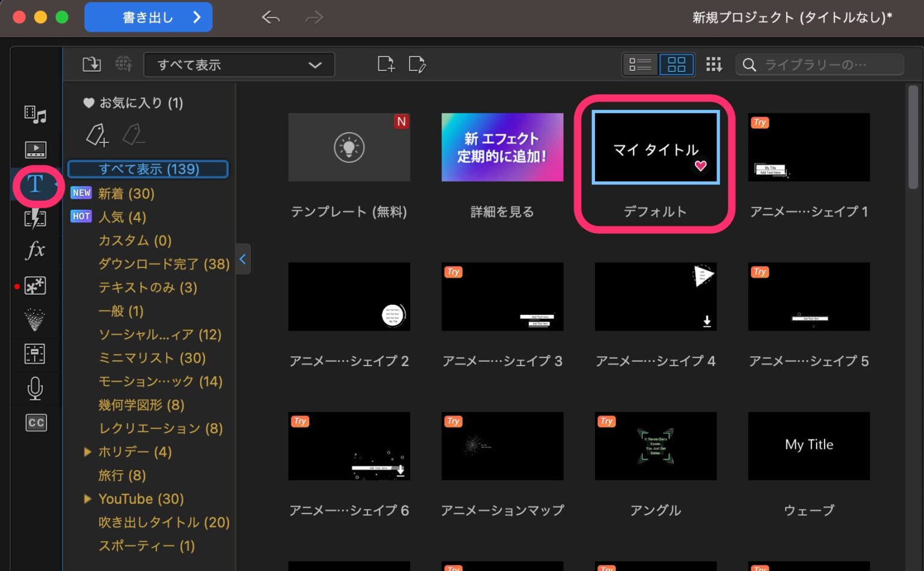Viewport: 924px width, 571px height.
Task: Select the Media panel icon
Action: click(x=36, y=113)
